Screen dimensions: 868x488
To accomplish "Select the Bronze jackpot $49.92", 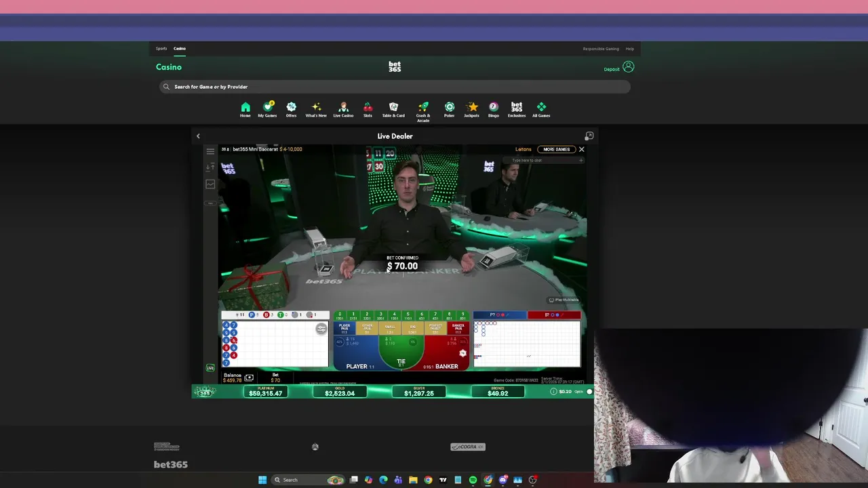I will coord(498,392).
